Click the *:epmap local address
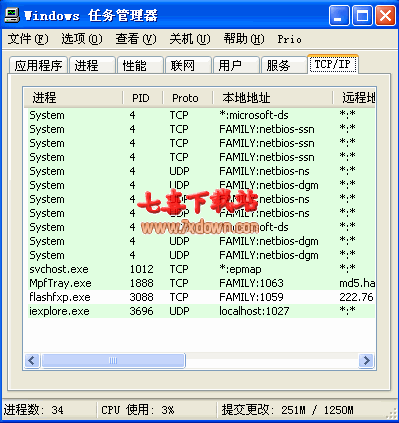Image resolution: width=399 pixels, height=423 pixels. pos(240,269)
